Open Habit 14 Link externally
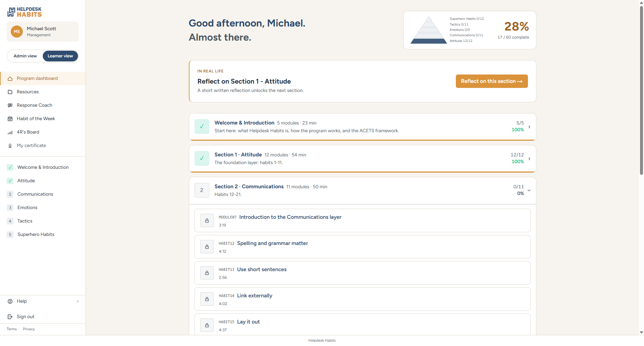Viewport: 644px width, 346px height. (363, 299)
